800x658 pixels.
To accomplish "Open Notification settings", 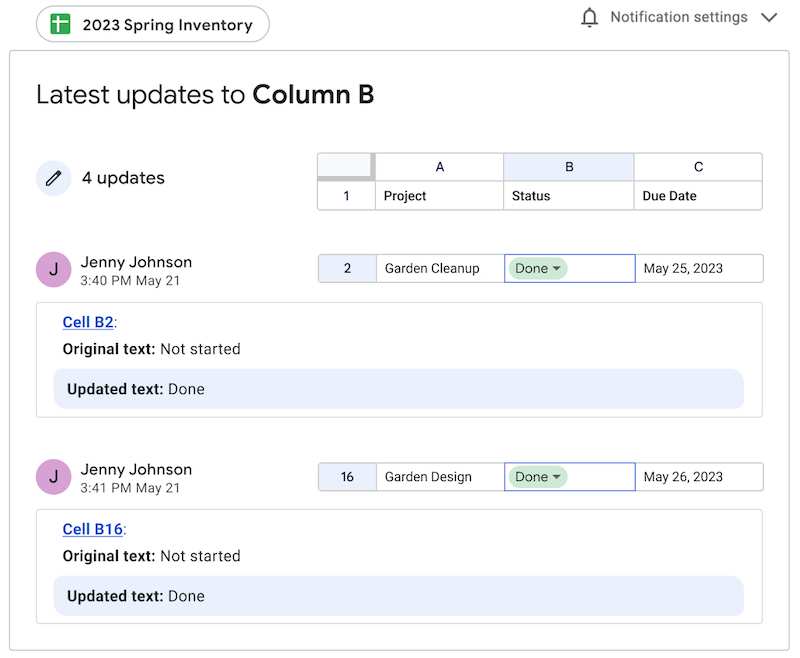I will tap(679, 17).
